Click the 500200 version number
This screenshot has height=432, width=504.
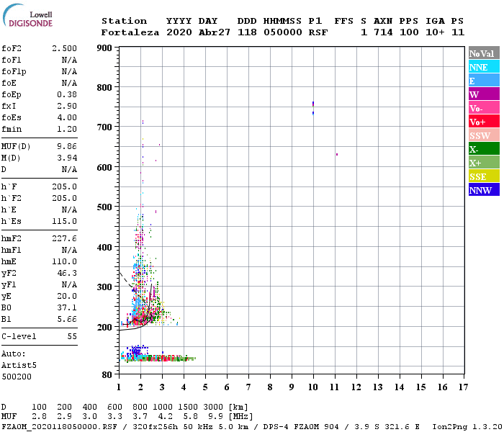click(x=17, y=377)
